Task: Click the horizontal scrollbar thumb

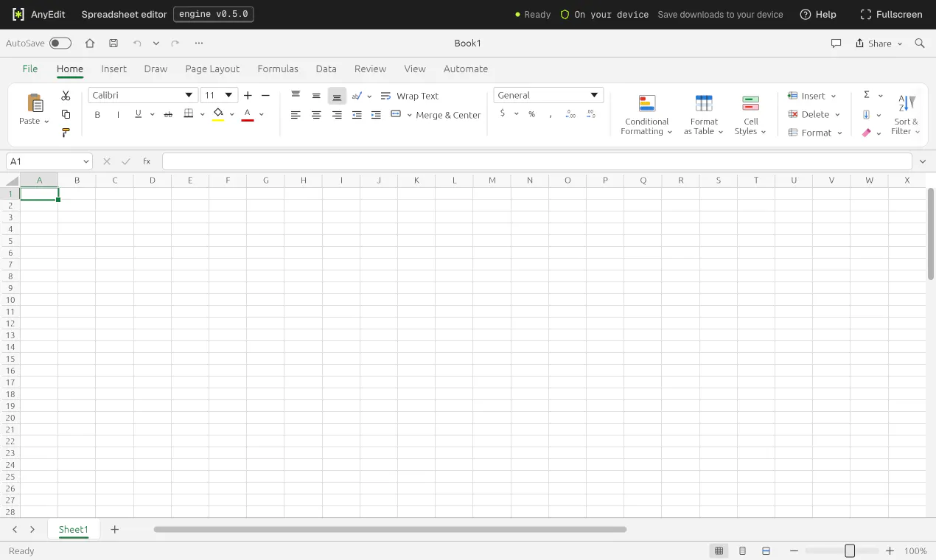Action: (x=390, y=529)
